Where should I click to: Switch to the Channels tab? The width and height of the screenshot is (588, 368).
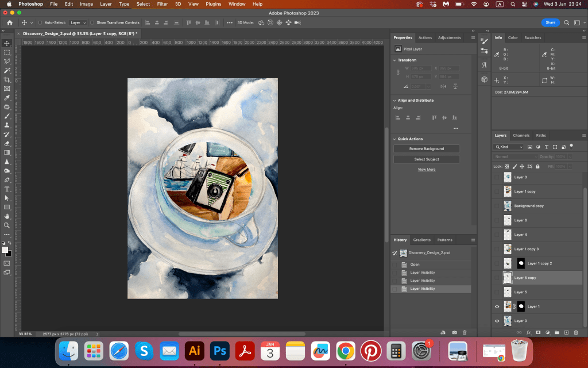[x=521, y=136]
